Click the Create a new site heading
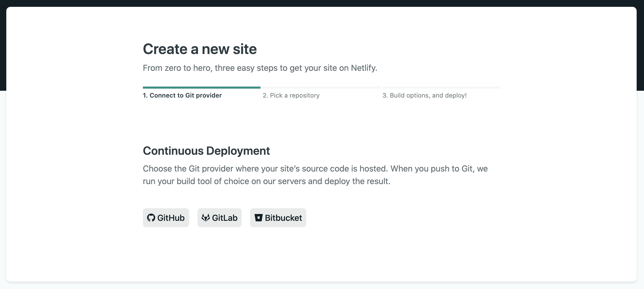 click(200, 49)
